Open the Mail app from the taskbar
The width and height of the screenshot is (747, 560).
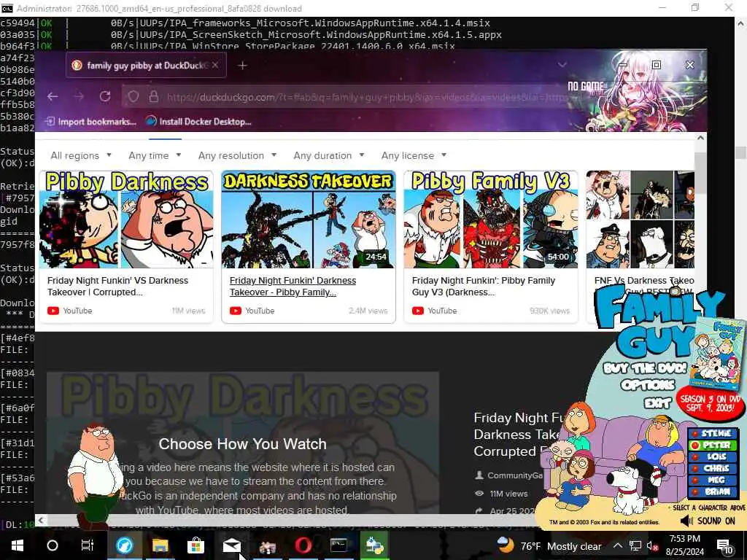231,545
